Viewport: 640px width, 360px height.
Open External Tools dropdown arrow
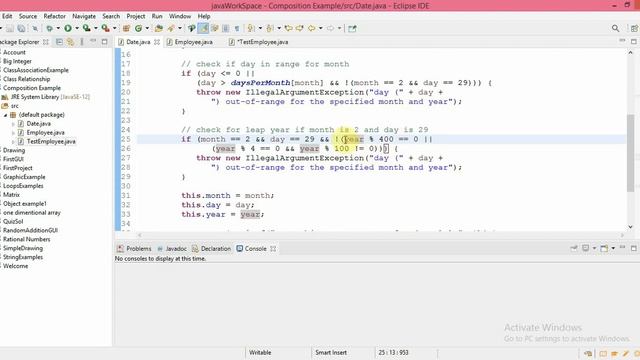[114, 28]
